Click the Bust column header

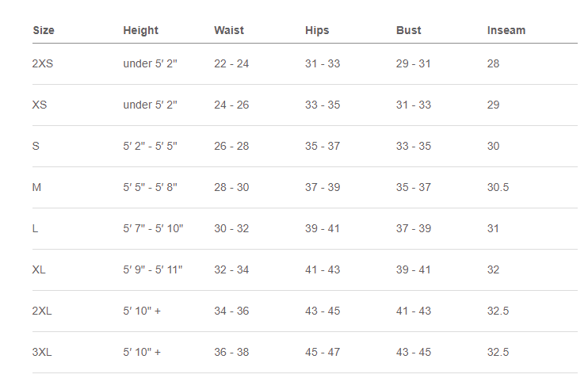coord(409,31)
